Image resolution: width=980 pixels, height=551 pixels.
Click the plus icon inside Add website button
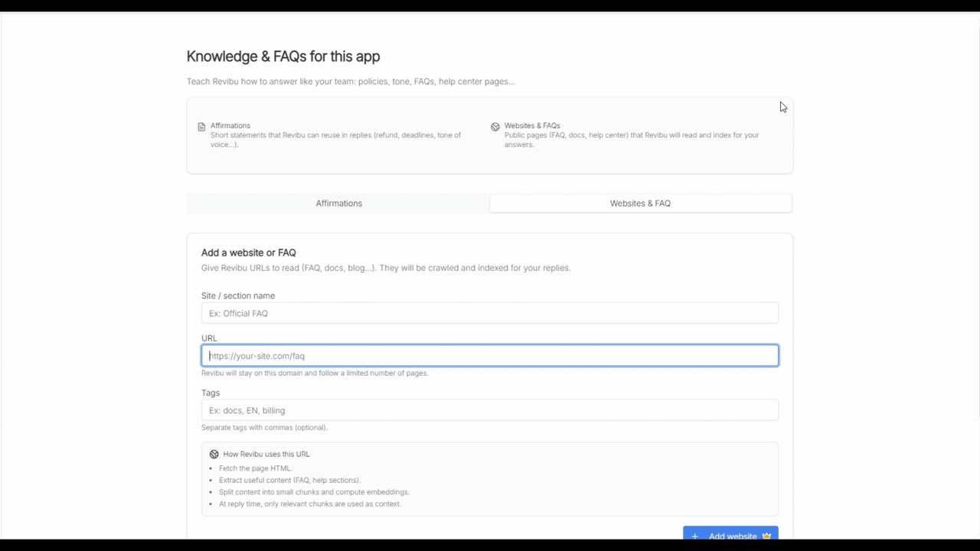[x=694, y=536]
